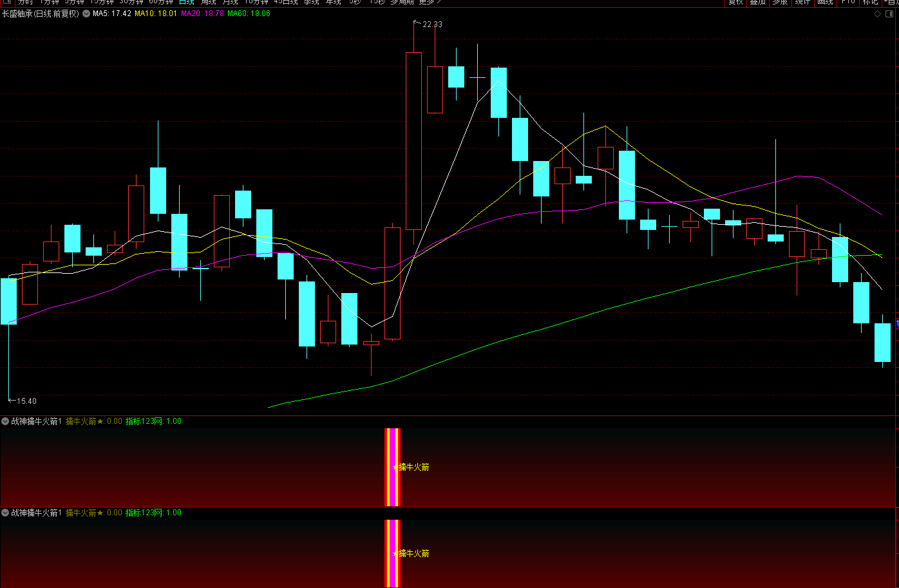This screenshot has height=588, width=899.
Task: Click the MA20: 18.78 indicator label
Action: pyautogui.click(x=202, y=14)
